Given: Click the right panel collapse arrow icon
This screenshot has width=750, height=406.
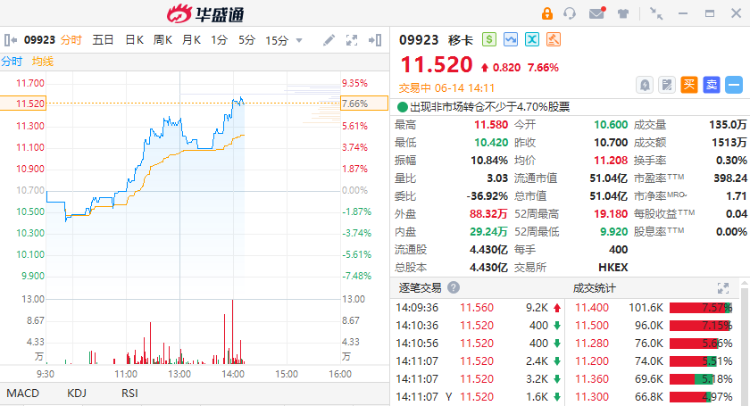Looking at the screenshot, I should click(x=375, y=40).
